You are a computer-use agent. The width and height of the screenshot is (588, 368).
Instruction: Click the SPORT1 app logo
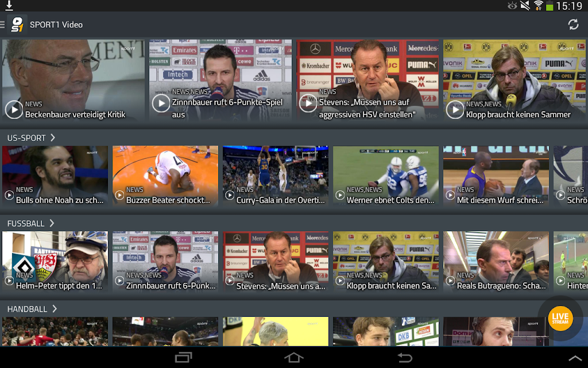point(17,25)
